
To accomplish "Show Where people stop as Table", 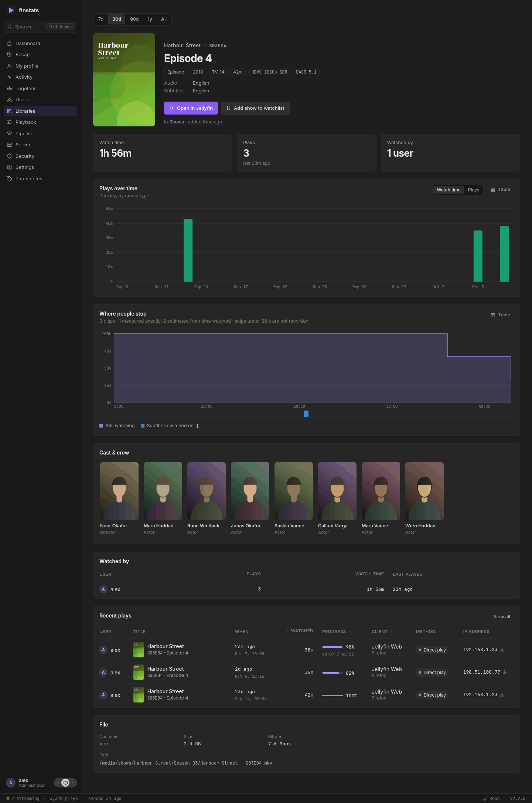I will 500,315.
